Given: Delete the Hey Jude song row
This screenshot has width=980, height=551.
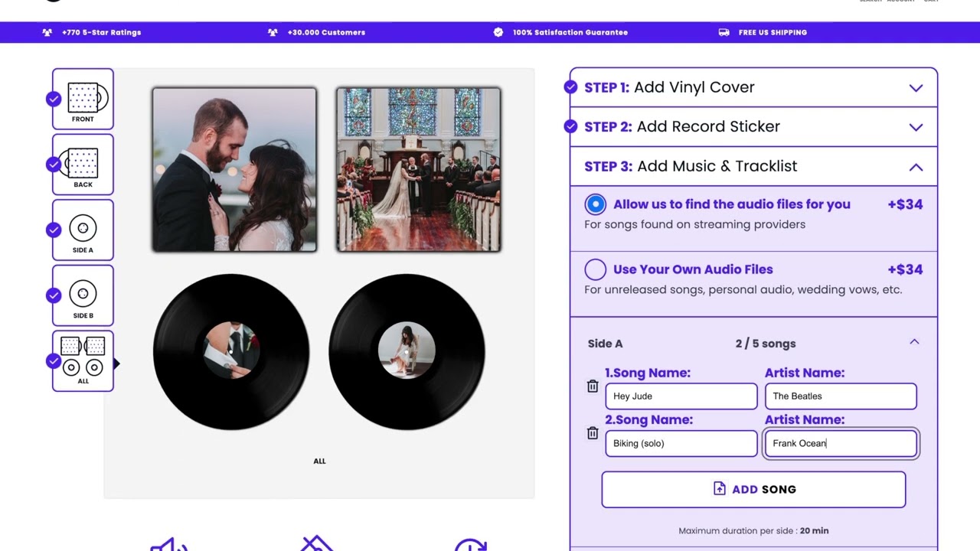Looking at the screenshot, I should (593, 386).
